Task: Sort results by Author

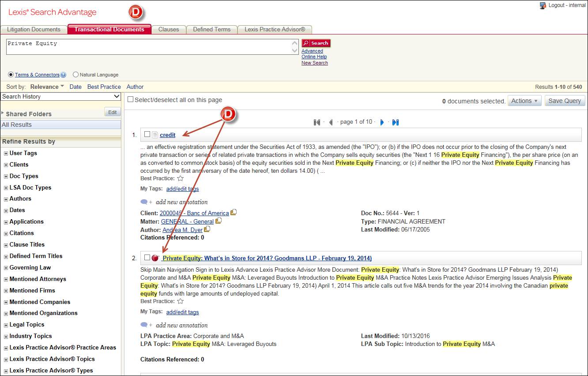Action: [135, 87]
